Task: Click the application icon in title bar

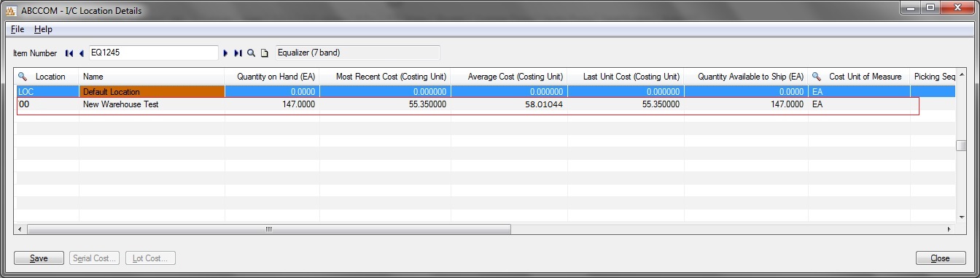Action: coord(11,11)
